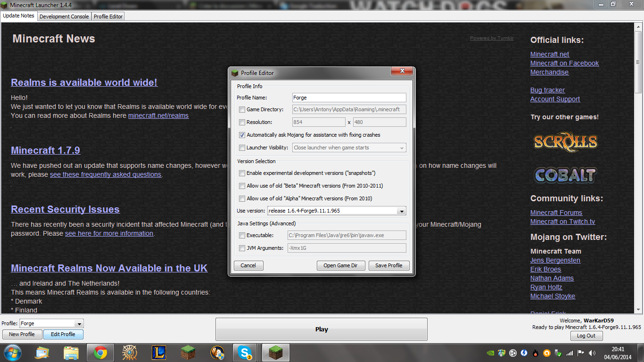Switch to the Development Console tab

[64, 16]
